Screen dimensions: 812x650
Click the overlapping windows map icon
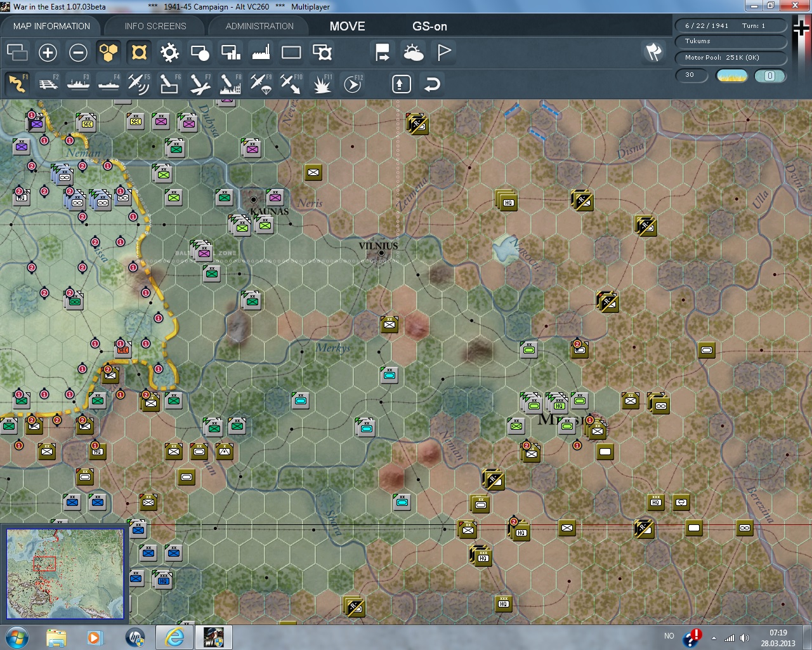click(x=17, y=52)
